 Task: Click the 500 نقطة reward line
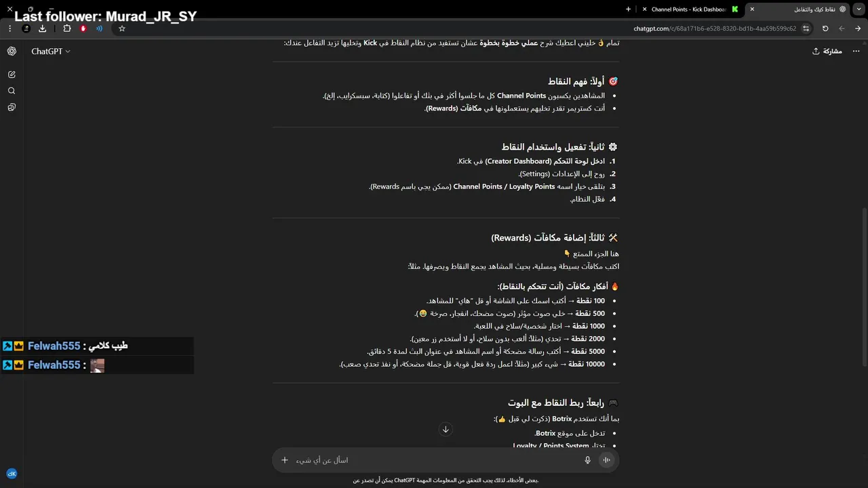510,314
